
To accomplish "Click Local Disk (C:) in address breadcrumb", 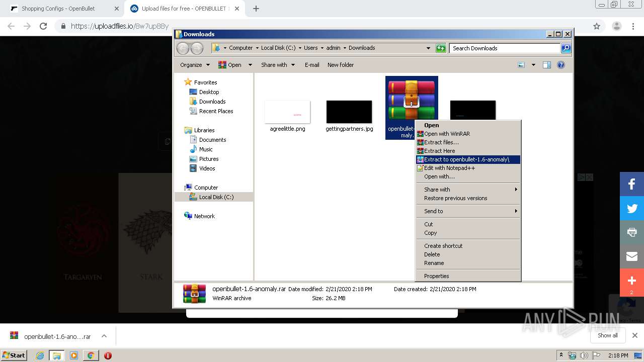I will pos(278,48).
